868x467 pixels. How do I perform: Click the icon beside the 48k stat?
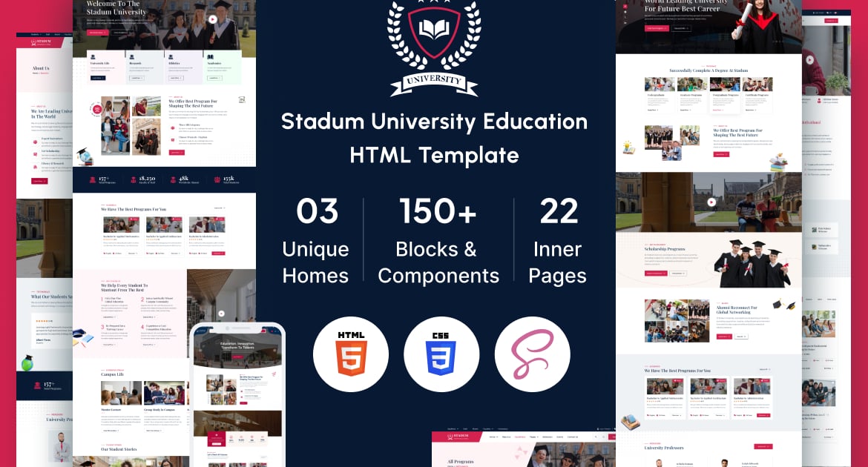click(x=174, y=180)
